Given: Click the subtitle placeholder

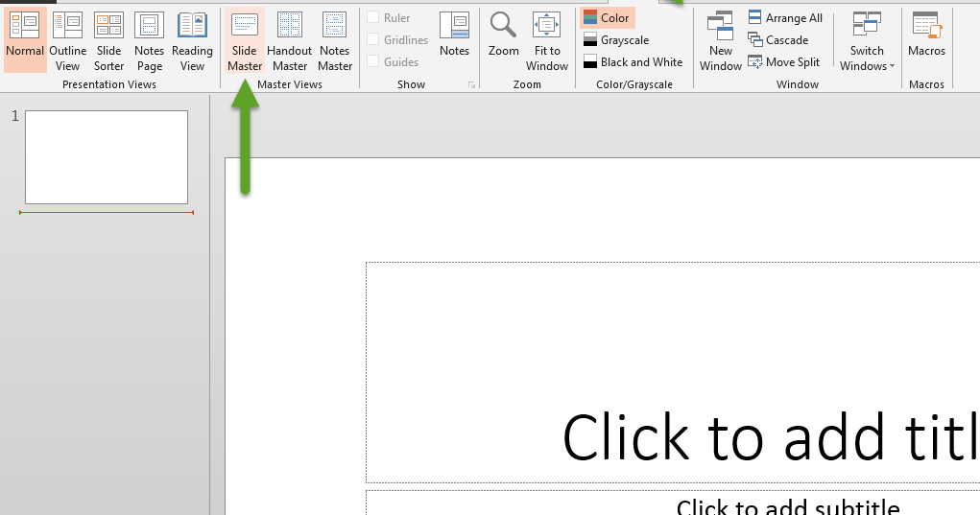Looking at the screenshot, I should [x=787, y=507].
